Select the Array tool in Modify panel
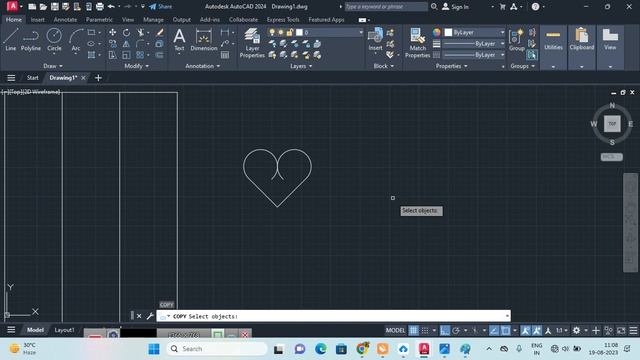 (x=140, y=55)
